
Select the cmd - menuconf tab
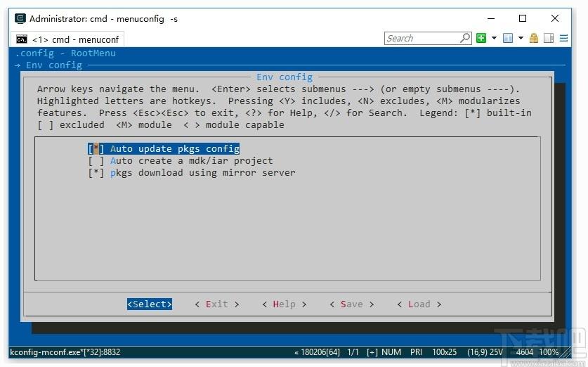[67, 39]
